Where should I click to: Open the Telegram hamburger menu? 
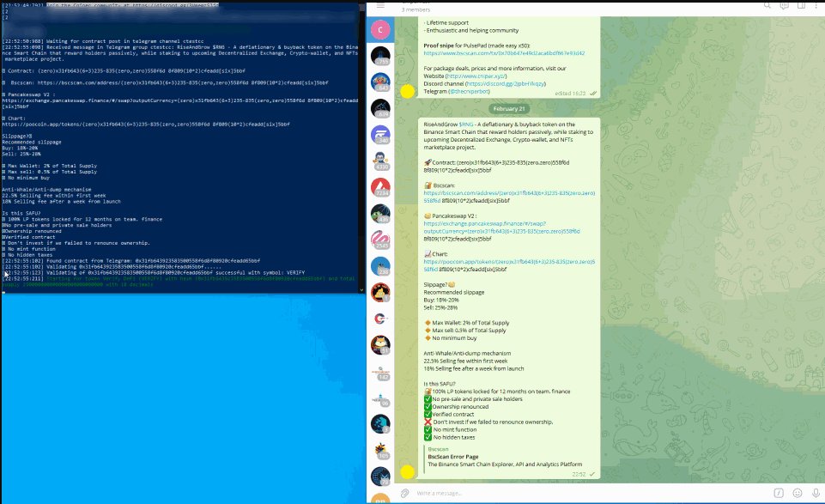(380, 5)
